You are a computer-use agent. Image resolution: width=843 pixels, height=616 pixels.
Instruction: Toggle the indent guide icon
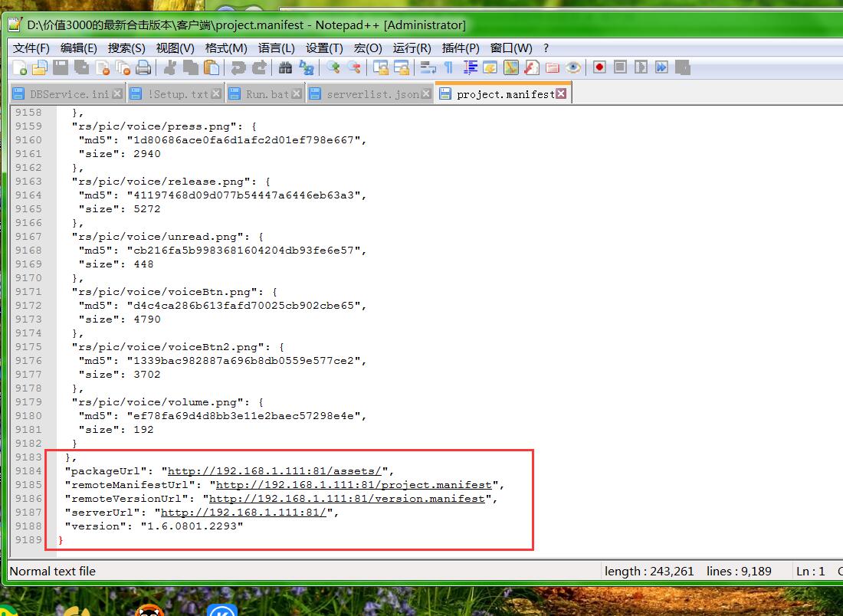click(x=470, y=67)
